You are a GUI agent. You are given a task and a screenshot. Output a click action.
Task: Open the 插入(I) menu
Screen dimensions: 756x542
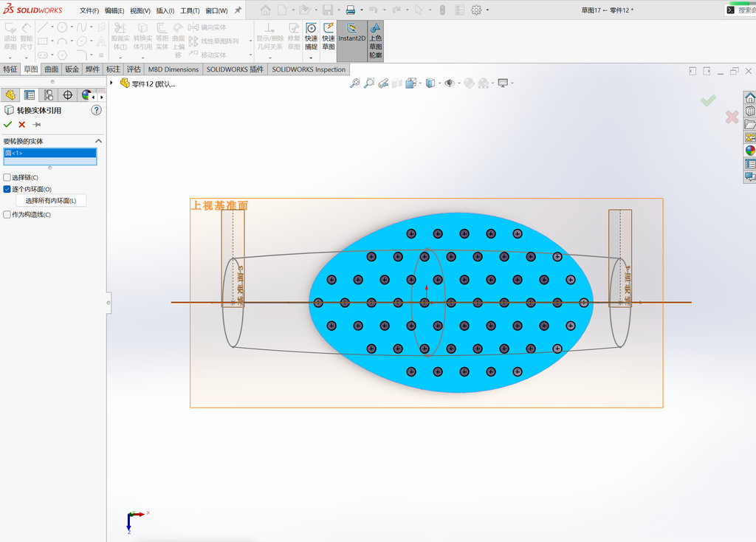pyautogui.click(x=165, y=10)
